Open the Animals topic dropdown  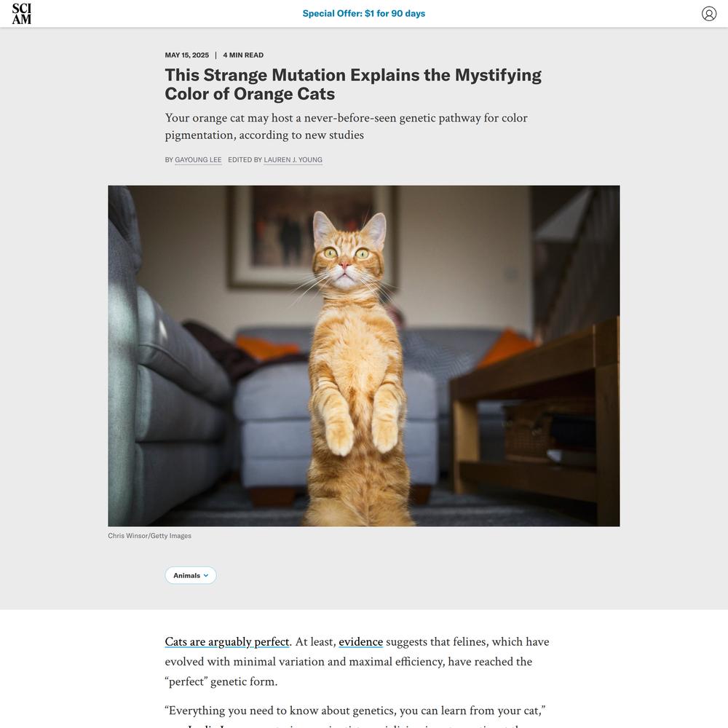pyautogui.click(x=190, y=575)
